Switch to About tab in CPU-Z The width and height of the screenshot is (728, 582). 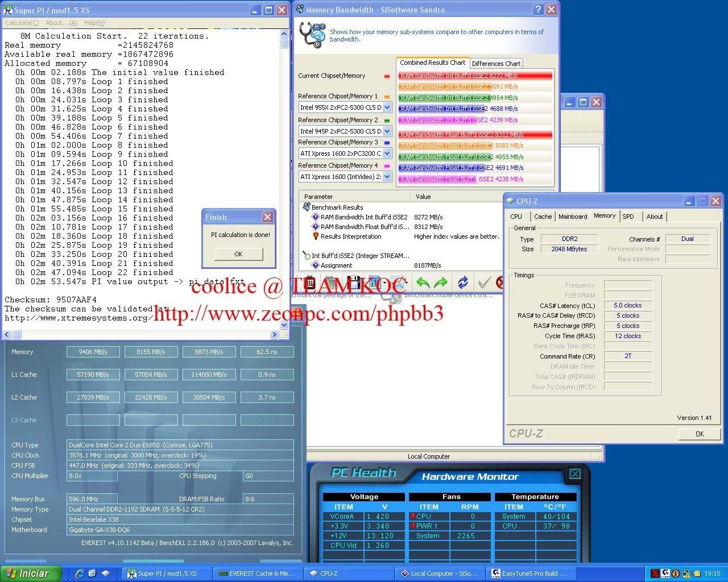point(654,217)
